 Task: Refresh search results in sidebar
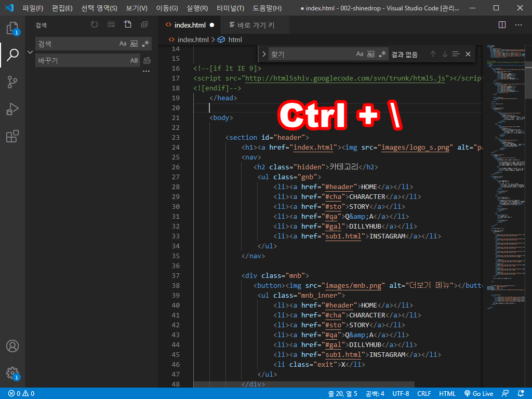click(95, 25)
